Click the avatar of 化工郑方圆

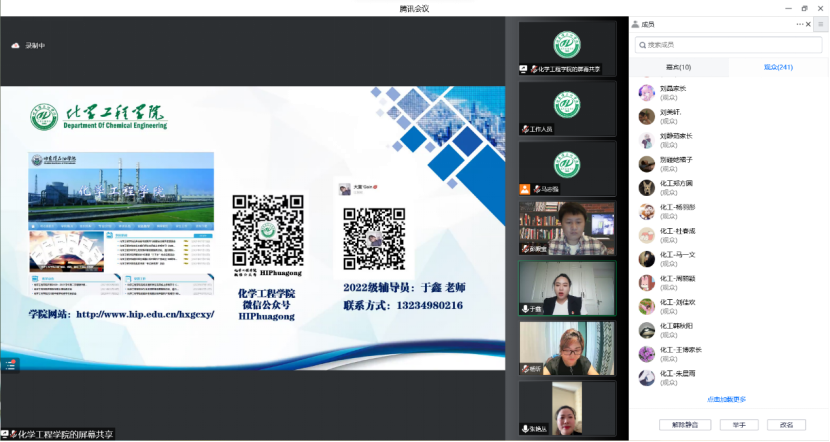[x=646, y=187]
